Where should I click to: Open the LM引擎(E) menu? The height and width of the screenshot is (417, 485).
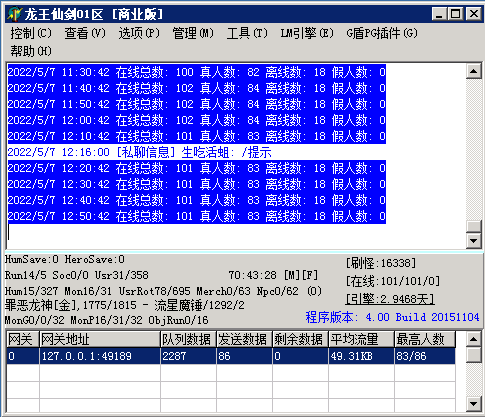[307, 33]
